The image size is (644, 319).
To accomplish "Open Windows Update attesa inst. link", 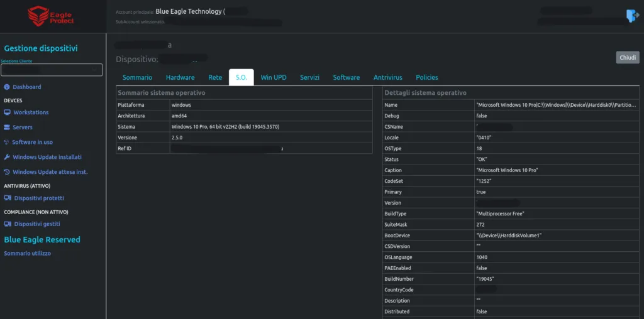I will pyautogui.click(x=50, y=172).
